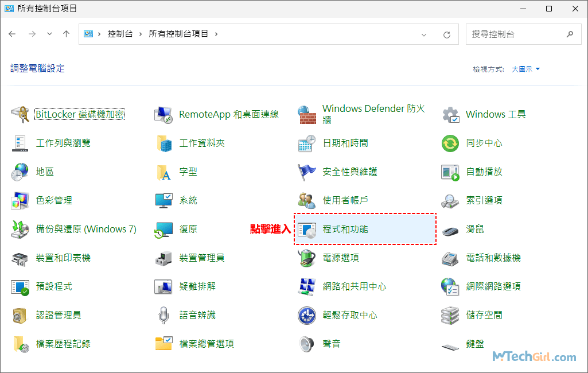Expand the 檢視方式 大圖示 dropdown
This screenshot has width=588, height=373.
[526, 69]
